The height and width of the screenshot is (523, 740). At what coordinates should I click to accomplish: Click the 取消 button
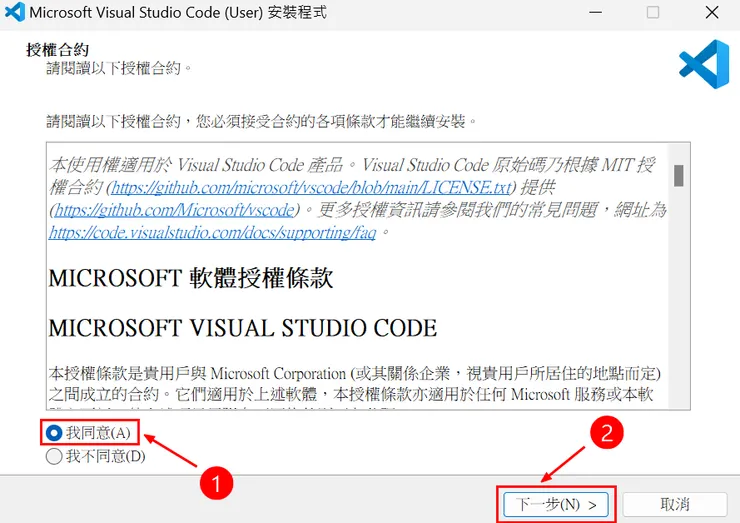[675, 505]
